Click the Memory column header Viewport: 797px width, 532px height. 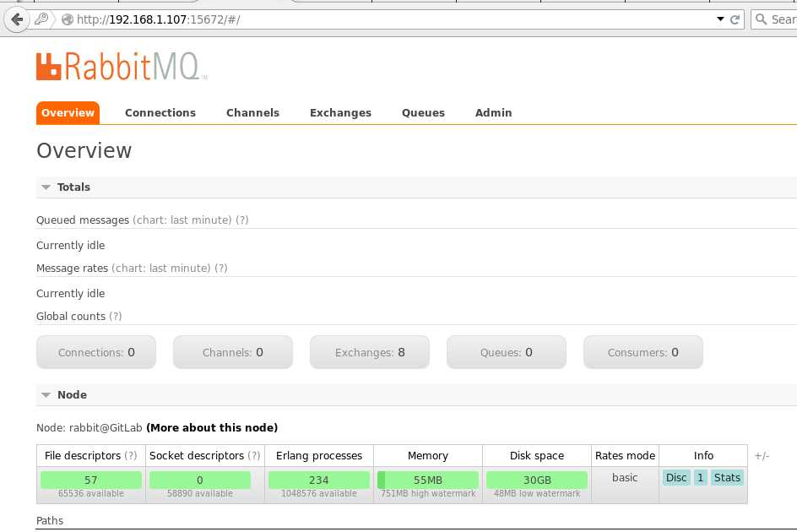[x=428, y=456]
